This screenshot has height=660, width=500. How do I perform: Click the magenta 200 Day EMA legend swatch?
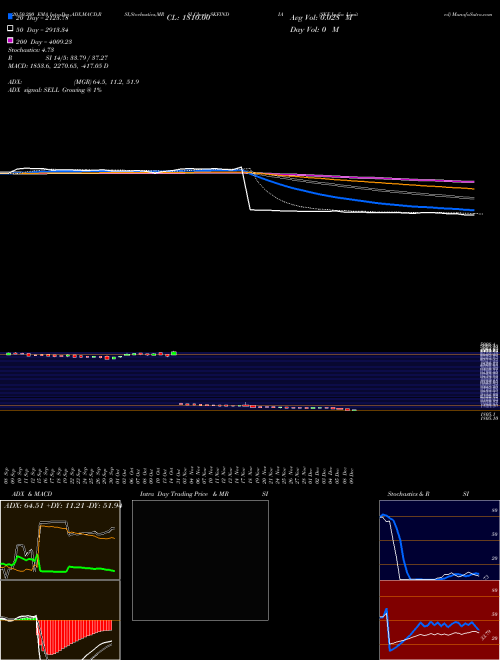[10, 40]
